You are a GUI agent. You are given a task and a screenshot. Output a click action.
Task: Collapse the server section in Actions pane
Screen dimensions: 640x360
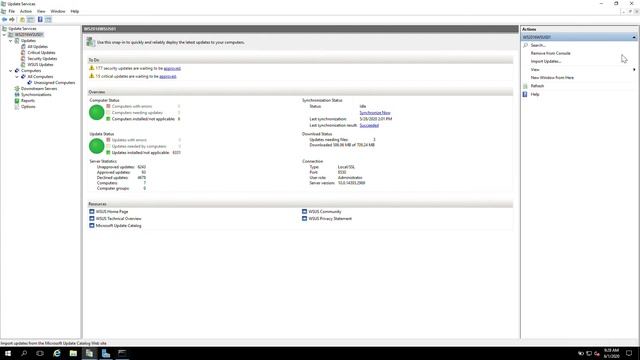[634, 37]
